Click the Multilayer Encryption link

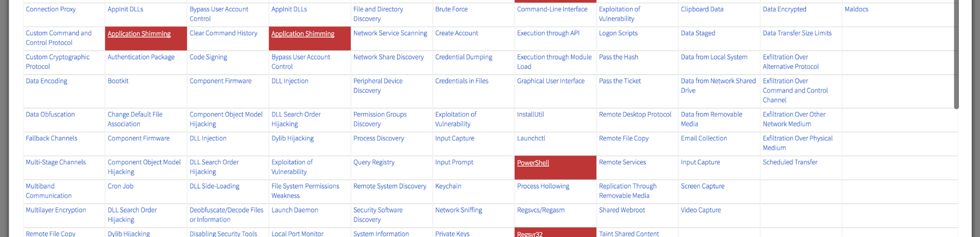56,211
